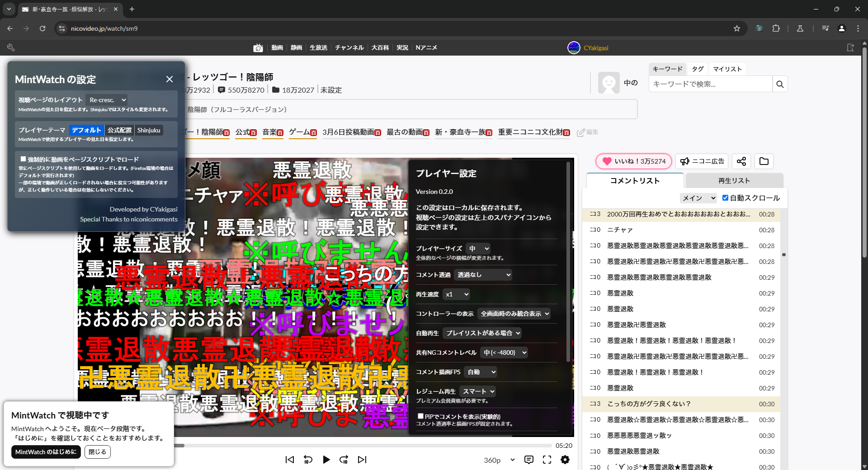Select マイリスト search tab
The height and width of the screenshot is (470, 868).
pyautogui.click(x=727, y=69)
